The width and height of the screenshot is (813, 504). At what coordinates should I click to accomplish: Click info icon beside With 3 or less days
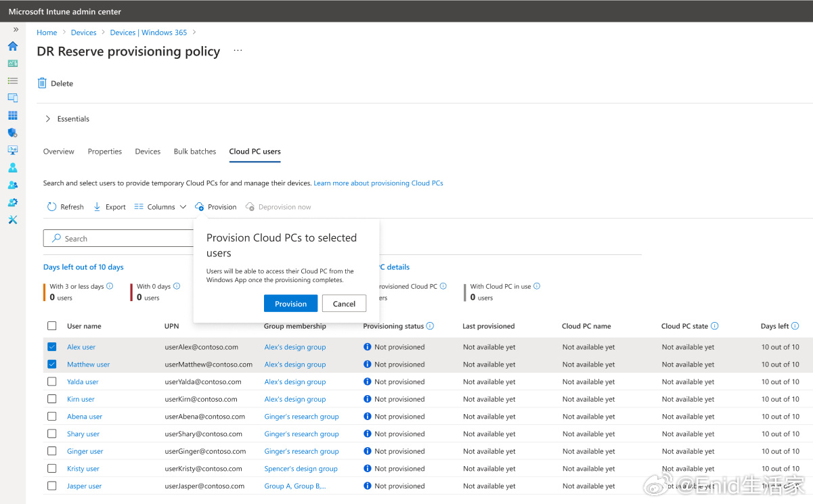click(110, 286)
